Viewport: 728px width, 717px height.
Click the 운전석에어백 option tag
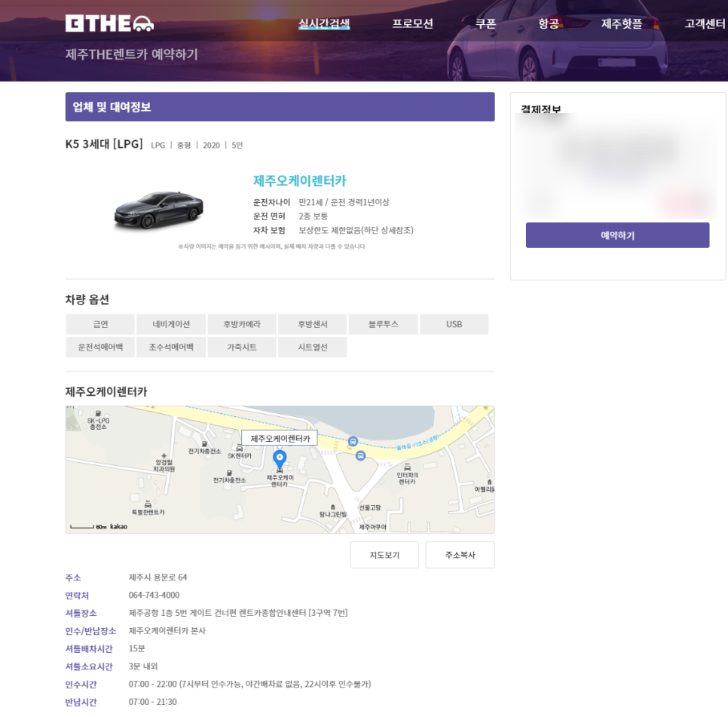click(100, 347)
